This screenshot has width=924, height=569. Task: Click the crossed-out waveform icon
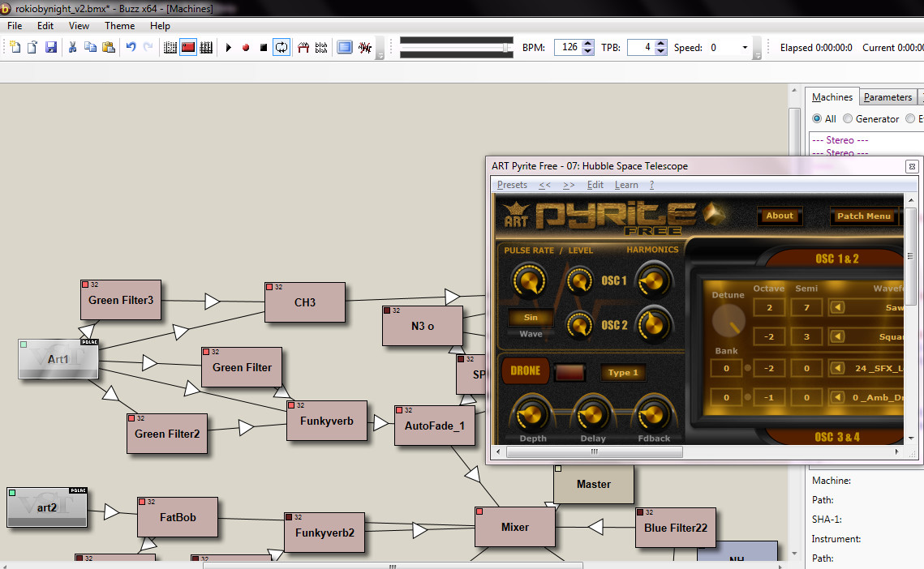(x=365, y=48)
